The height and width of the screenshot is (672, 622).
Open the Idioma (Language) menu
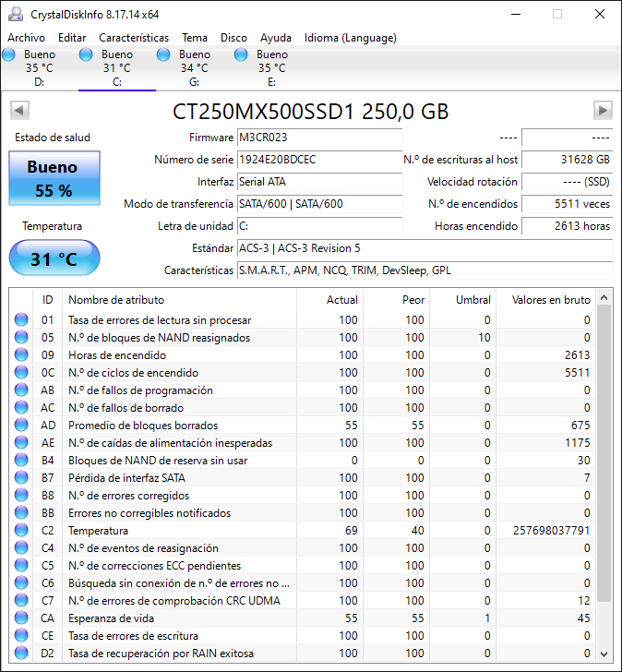coord(351,38)
